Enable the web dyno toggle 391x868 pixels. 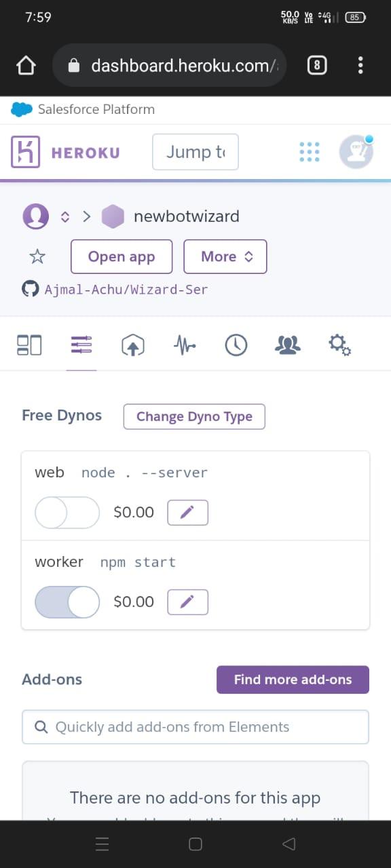(67, 513)
